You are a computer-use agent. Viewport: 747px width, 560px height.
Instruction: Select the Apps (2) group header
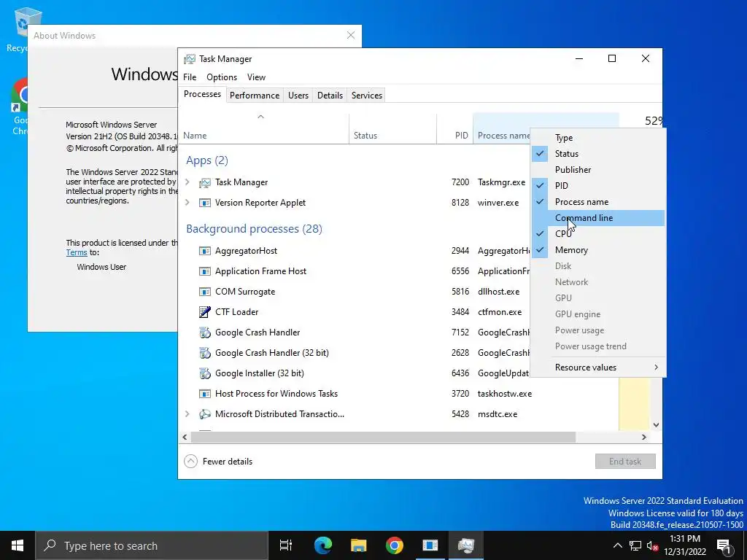point(207,160)
